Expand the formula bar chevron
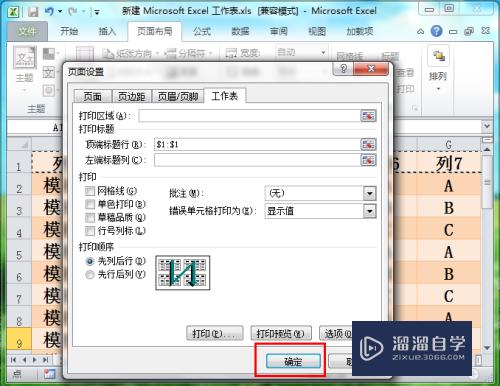Screen dimensions: 500x386 [487, 126]
